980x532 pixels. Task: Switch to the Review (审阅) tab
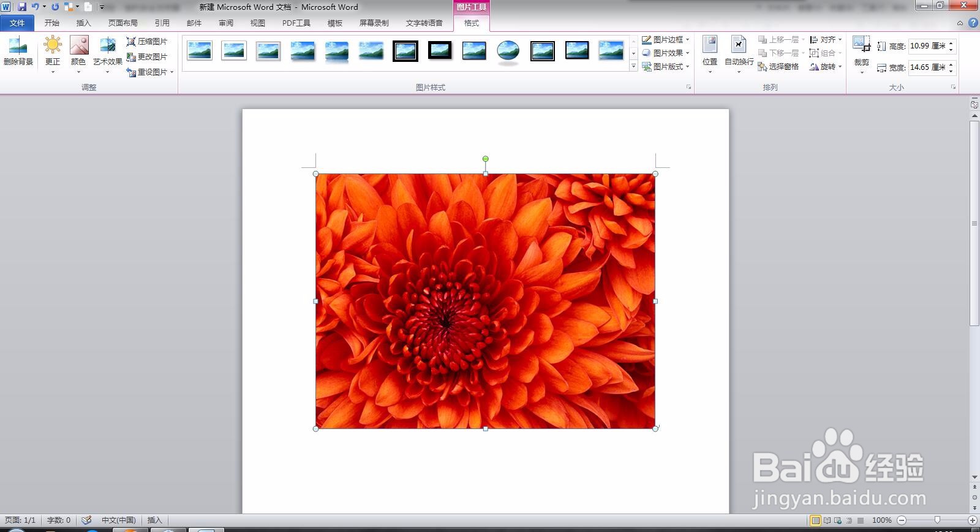[226, 23]
